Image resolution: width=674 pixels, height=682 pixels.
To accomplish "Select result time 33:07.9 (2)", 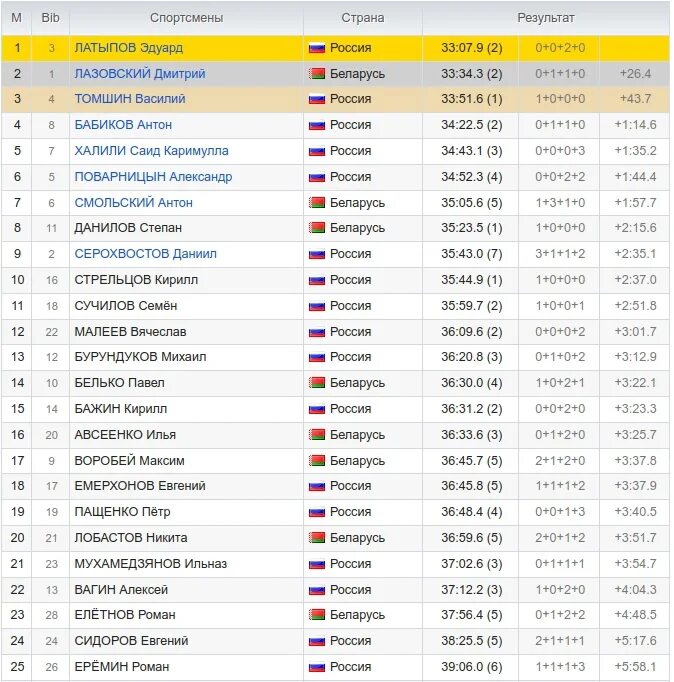I will [471, 48].
